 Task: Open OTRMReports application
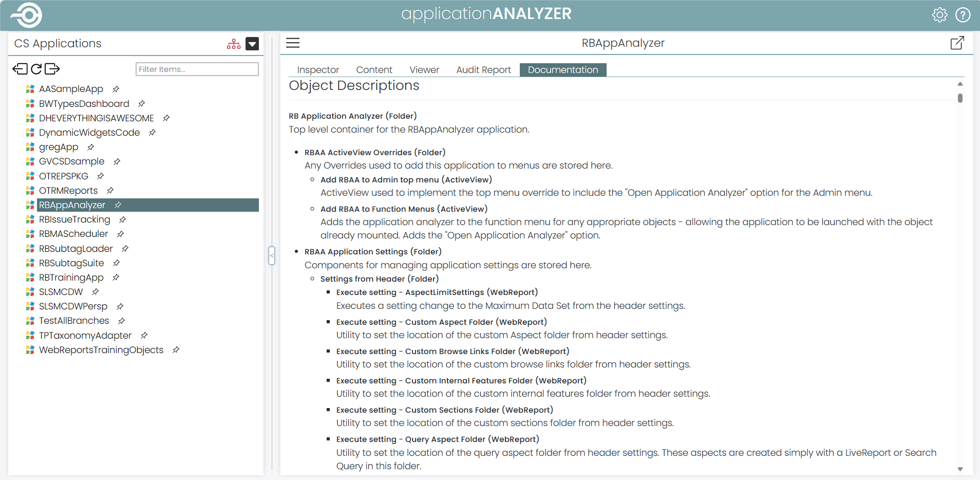click(x=68, y=190)
